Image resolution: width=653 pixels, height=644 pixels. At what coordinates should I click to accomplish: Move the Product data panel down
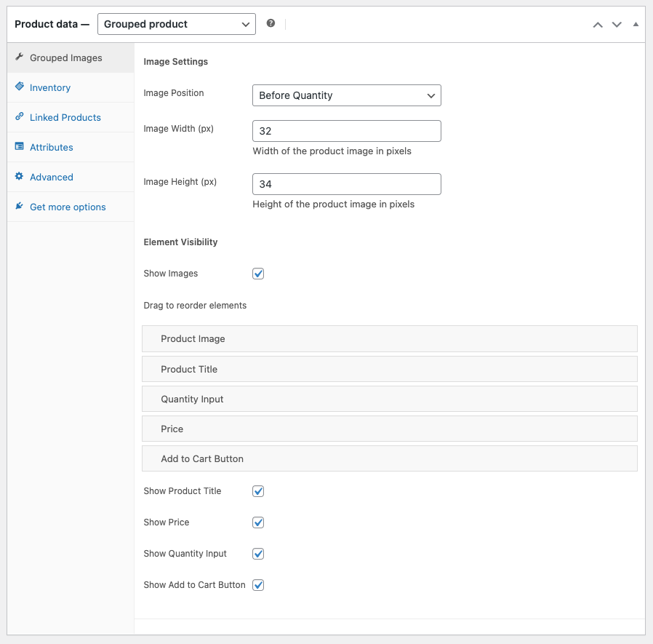coord(617,24)
